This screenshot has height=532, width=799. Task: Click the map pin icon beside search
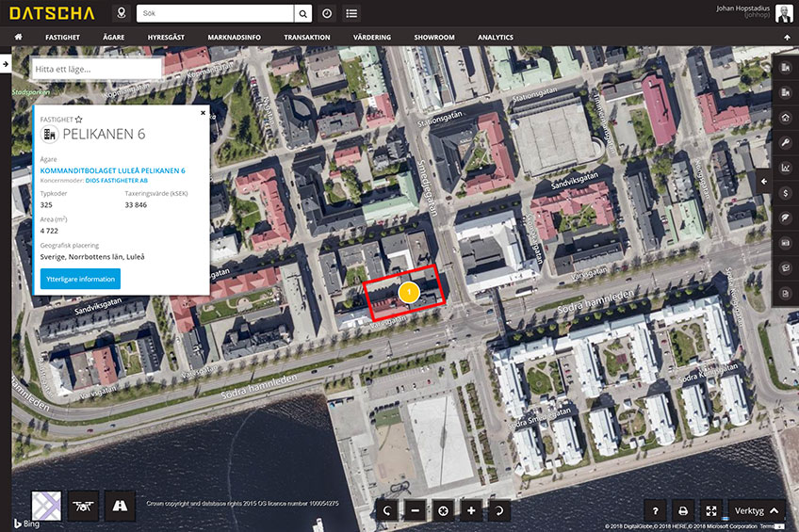[x=121, y=13]
